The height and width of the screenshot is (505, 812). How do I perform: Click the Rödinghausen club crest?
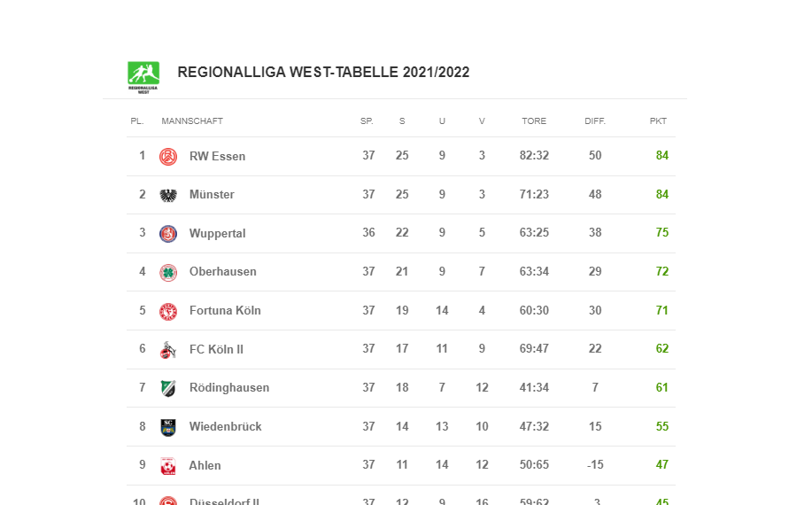(x=168, y=388)
